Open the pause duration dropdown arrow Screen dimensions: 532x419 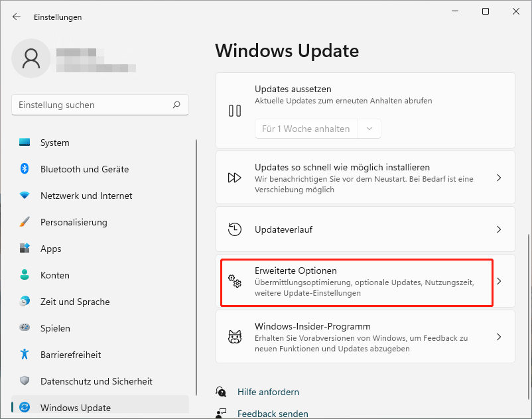(x=369, y=129)
